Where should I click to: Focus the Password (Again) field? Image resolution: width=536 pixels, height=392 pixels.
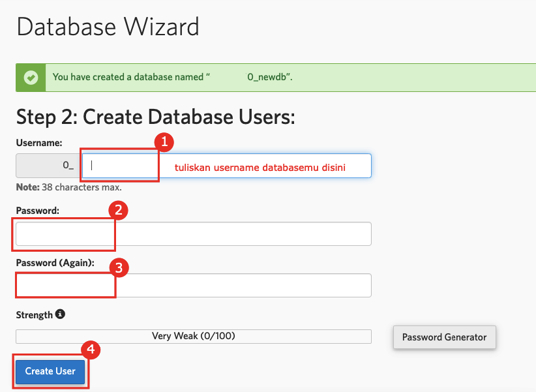pos(194,285)
